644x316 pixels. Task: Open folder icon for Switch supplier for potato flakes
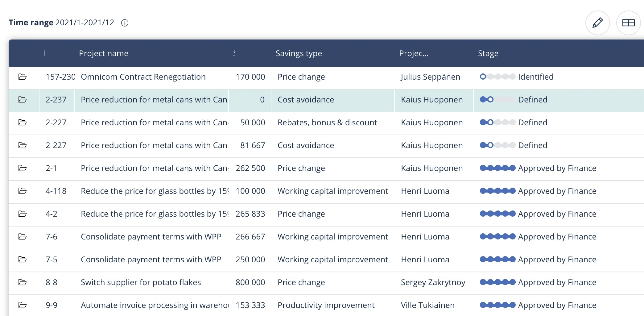(23, 282)
